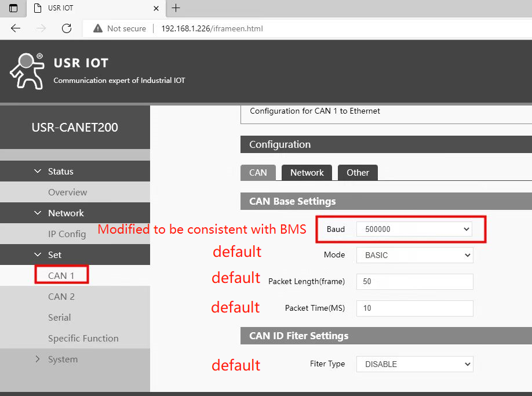Viewport: 532px width, 396px height.
Task: Switch to the CAN tab
Action: pos(258,172)
